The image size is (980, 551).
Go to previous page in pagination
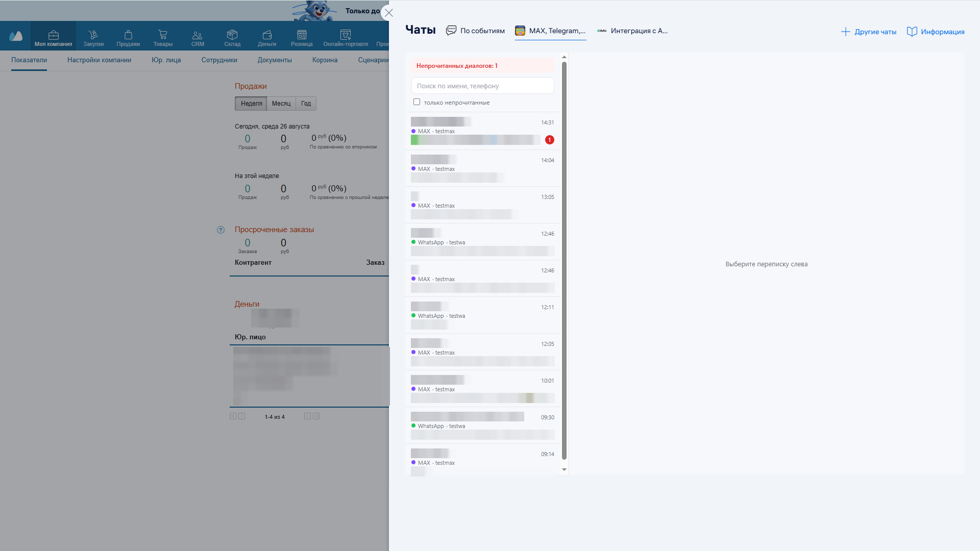[242, 416]
